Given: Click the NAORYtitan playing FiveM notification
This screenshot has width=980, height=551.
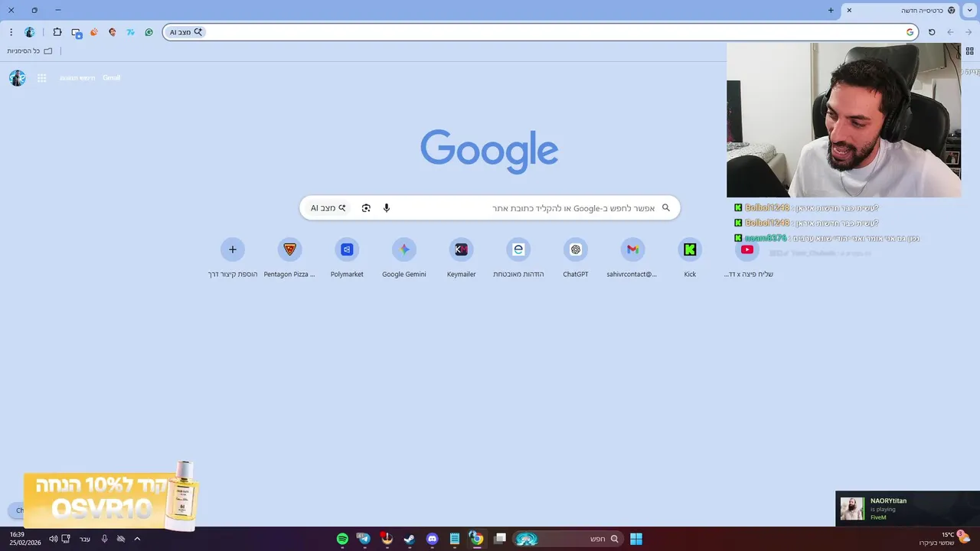Looking at the screenshot, I should 907,509.
